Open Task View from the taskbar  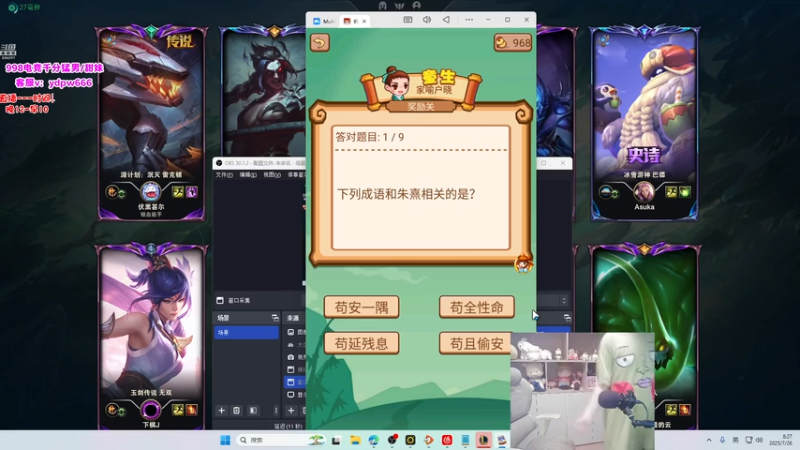click(x=336, y=440)
